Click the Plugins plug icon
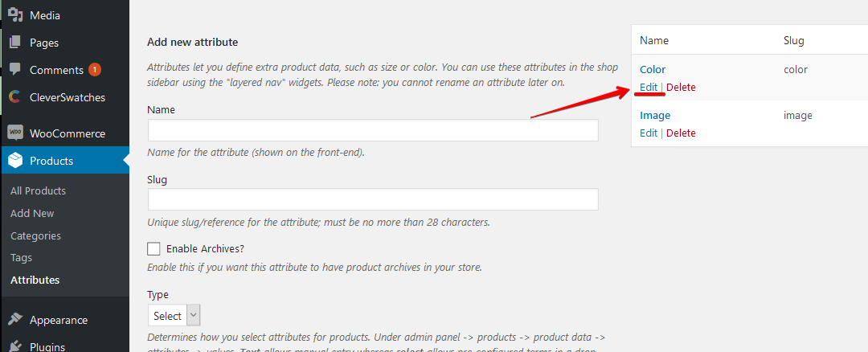 [15, 346]
